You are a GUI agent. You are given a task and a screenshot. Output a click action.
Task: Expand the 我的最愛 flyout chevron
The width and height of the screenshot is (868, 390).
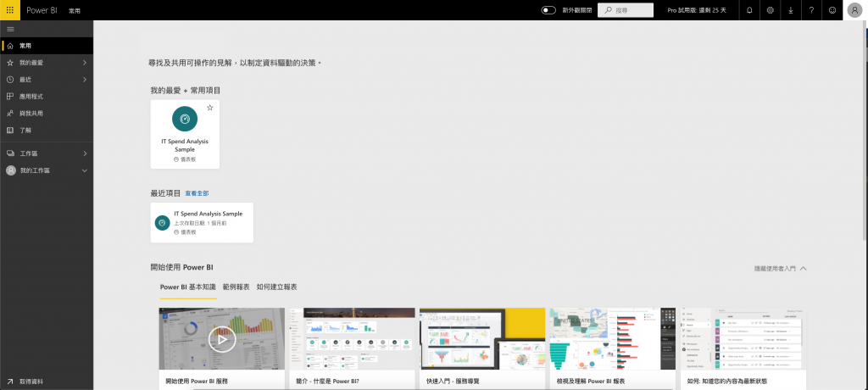(85, 63)
